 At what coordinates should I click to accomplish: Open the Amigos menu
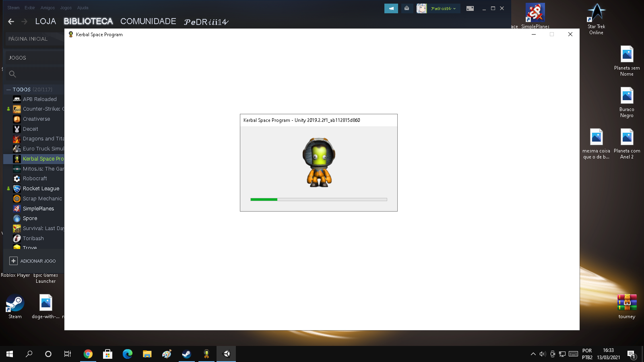(x=47, y=8)
